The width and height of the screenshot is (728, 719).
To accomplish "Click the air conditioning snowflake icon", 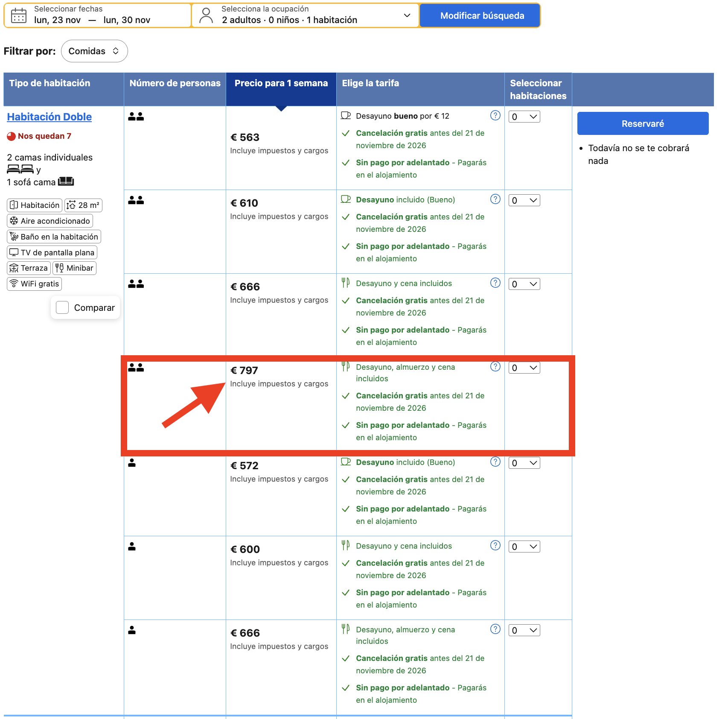I will [14, 221].
